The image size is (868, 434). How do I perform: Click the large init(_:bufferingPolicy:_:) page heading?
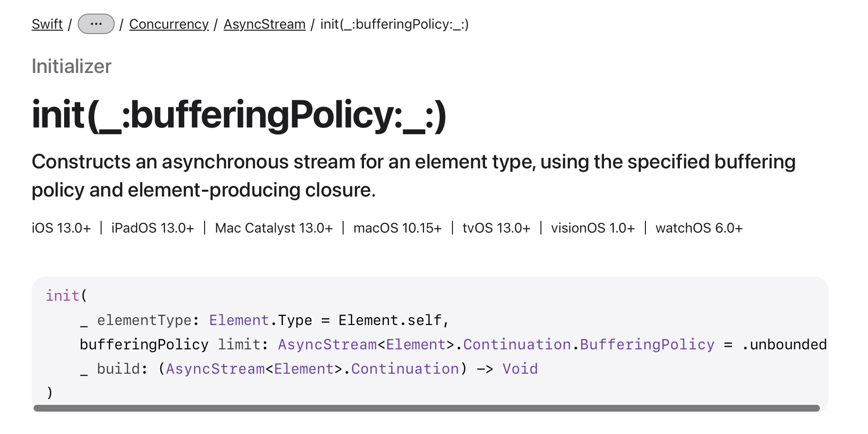click(239, 114)
